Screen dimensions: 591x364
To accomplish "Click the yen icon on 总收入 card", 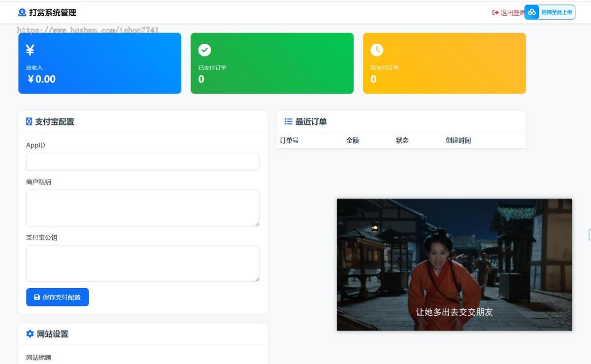I will click(30, 50).
